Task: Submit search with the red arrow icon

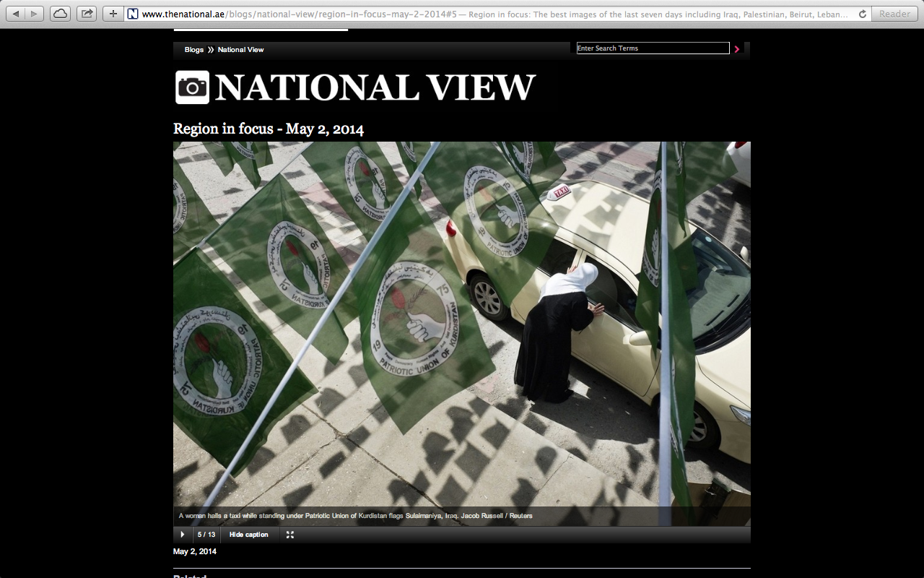Action: pyautogui.click(x=737, y=49)
